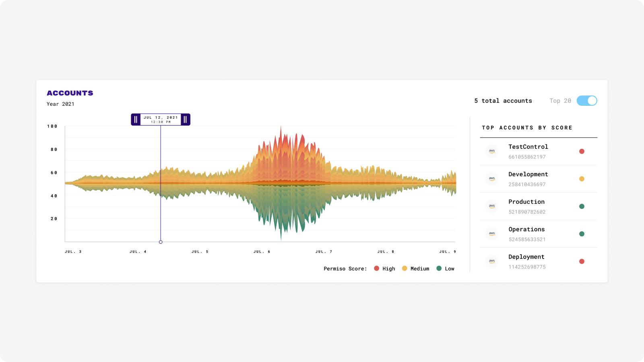Click the right handle of the date marker
The image size is (644, 362).
(185, 119)
